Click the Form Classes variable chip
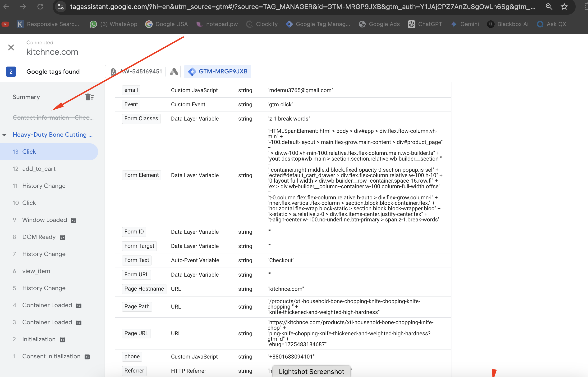Viewport: 588px width, 377px height. click(141, 118)
